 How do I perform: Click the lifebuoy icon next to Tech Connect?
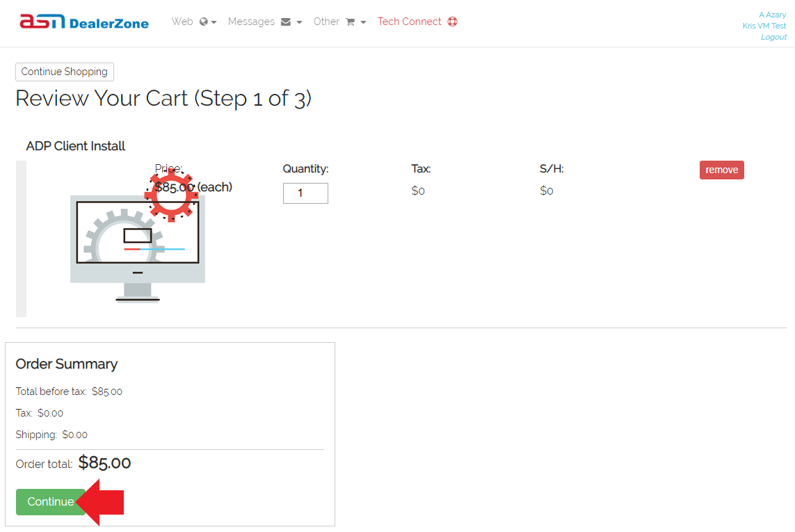(452, 22)
